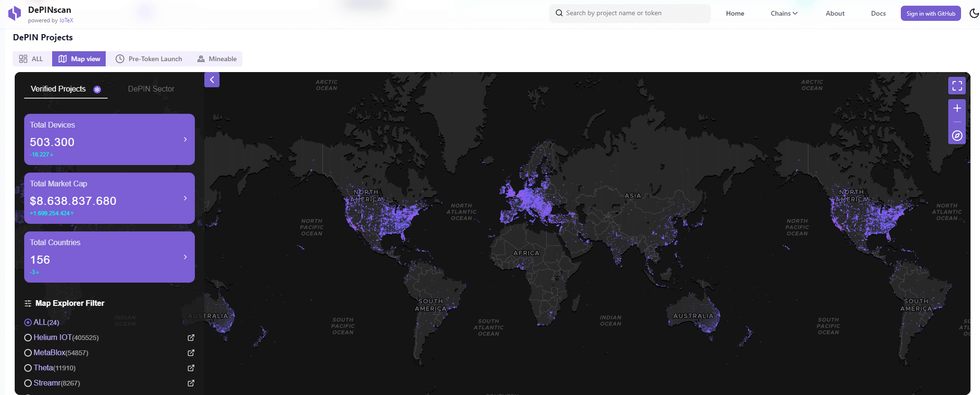Collapse the left sidebar panel
This screenshot has width=980, height=395.
click(212, 80)
